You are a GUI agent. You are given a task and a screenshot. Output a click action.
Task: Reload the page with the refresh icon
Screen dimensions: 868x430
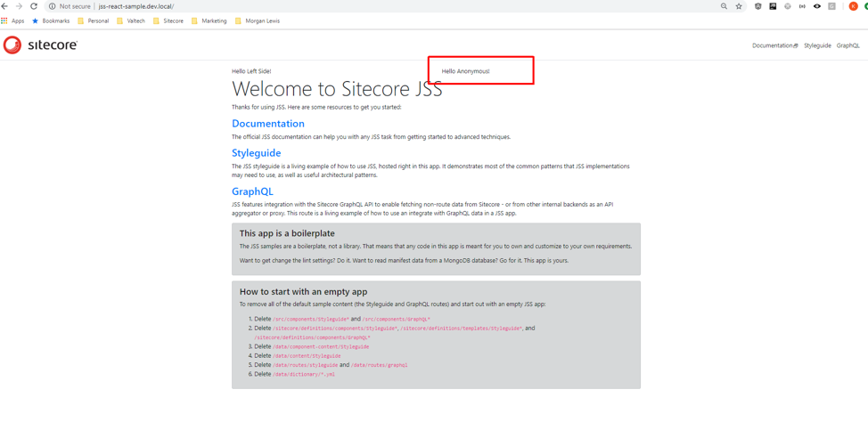[x=34, y=6]
